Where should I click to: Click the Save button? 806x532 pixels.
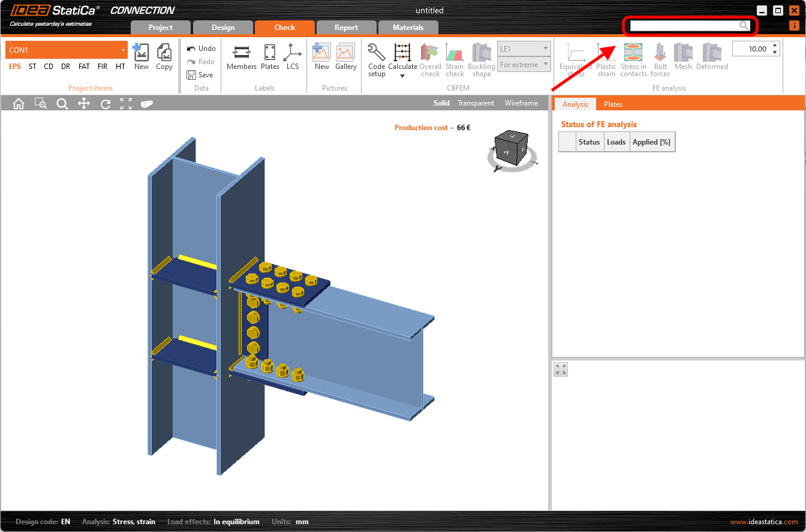pos(200,75)
